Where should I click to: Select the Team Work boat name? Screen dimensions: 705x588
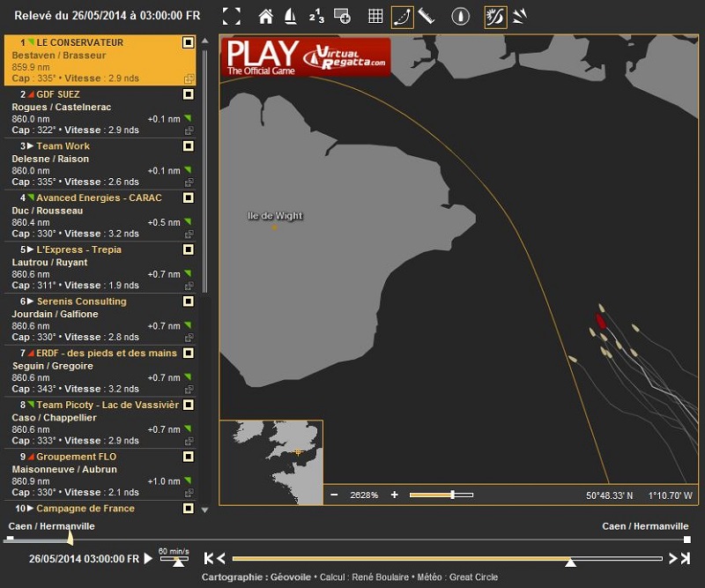click(x=63, y=146)
